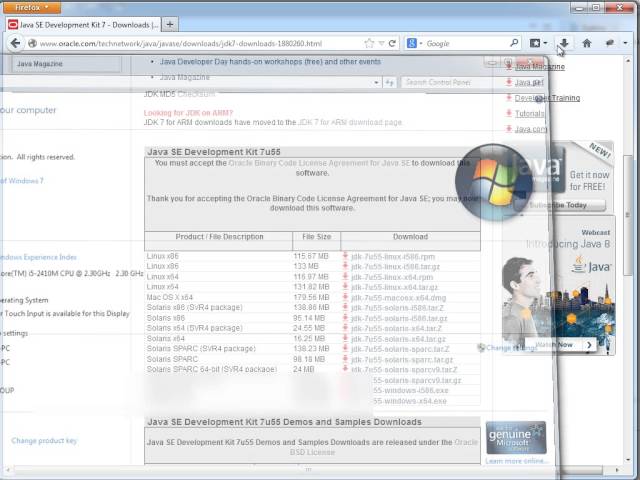
Task: Download jdk-7u55-linux-i586.tar.gz
Action: point(395,267)
